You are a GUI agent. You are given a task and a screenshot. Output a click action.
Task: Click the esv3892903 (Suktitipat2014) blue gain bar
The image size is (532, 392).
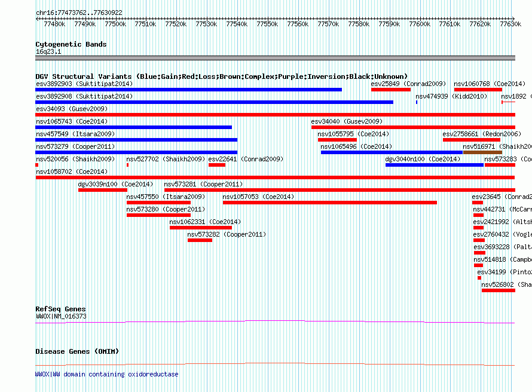tap(188, 90)
